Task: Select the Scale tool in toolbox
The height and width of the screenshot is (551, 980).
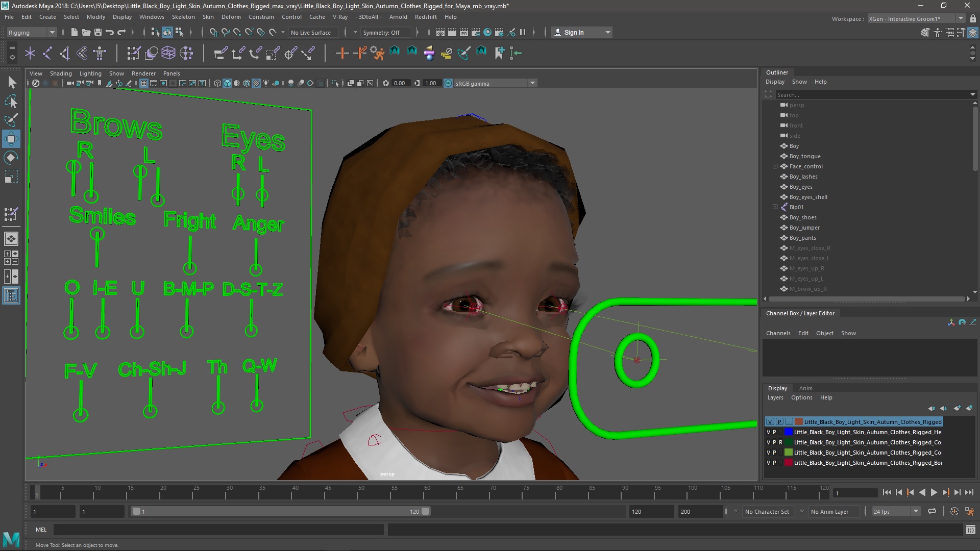Action: (11, 177)
